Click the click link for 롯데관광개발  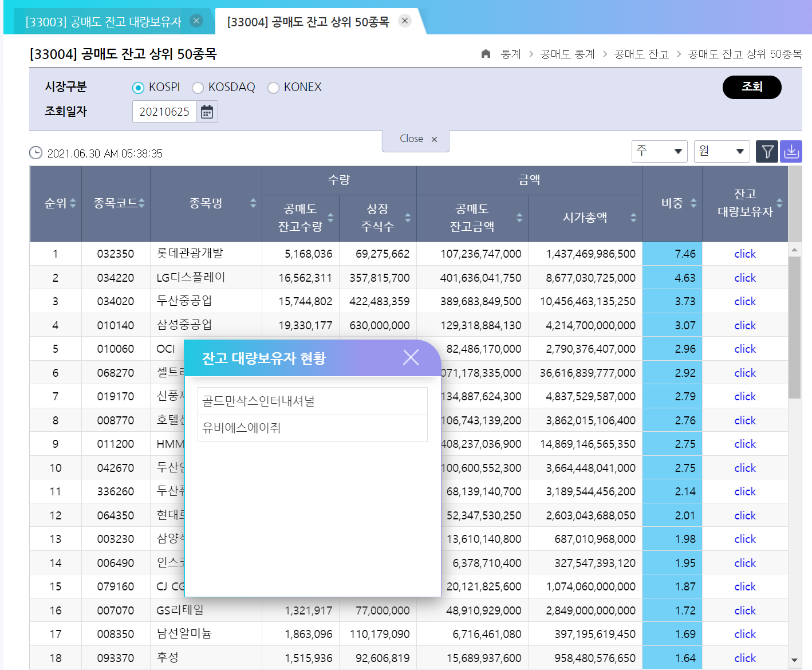[x=744, y=254]
